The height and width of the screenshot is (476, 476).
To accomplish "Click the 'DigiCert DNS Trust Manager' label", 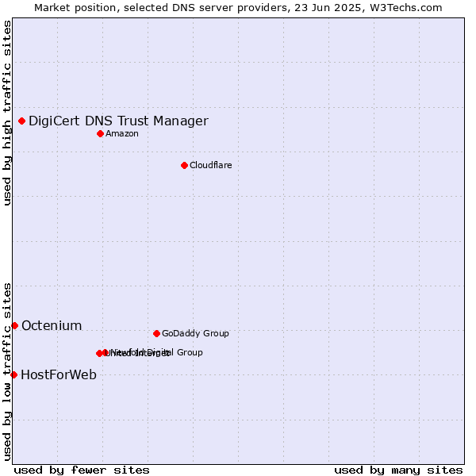I will pos(118,121).
